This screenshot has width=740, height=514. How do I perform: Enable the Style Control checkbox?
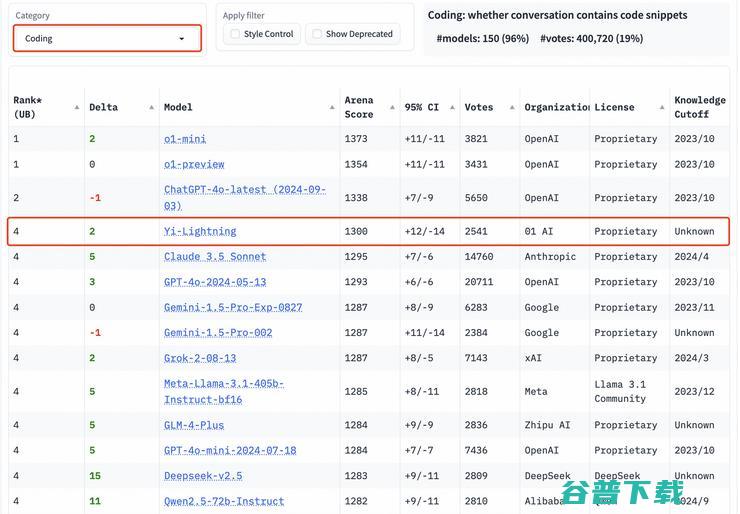click(x=235, y=34)
